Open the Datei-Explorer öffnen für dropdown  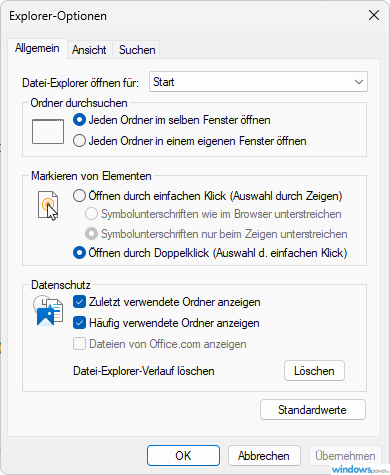pyautogui.click(x=258, y=82)
